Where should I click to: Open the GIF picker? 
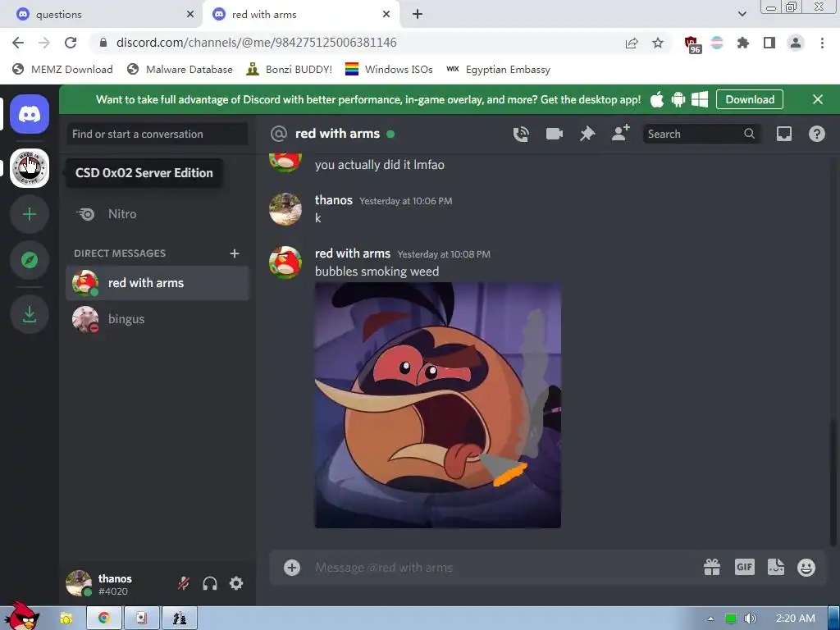[745, 567]
